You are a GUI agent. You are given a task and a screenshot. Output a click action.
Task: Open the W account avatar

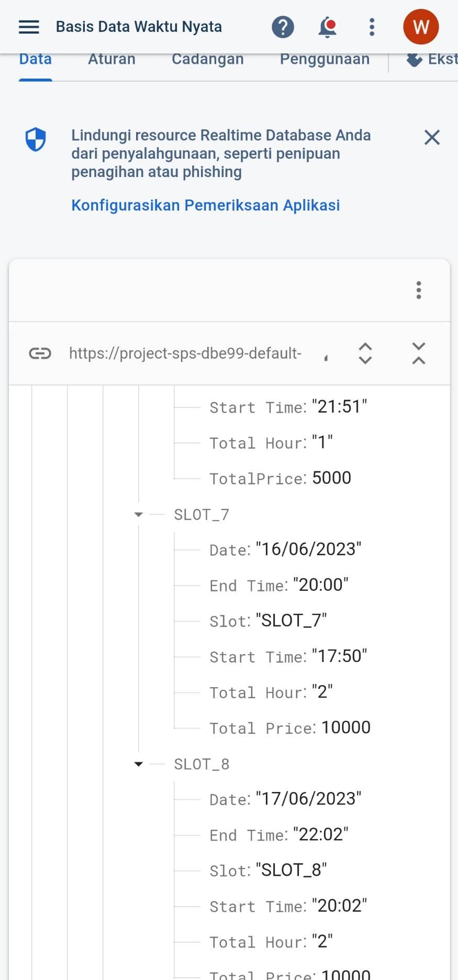point(420,27)
